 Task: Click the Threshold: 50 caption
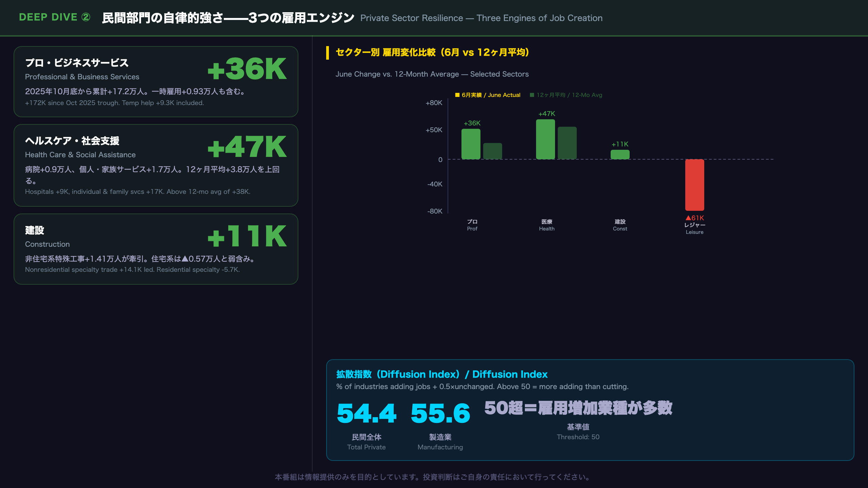pos(578,437)
